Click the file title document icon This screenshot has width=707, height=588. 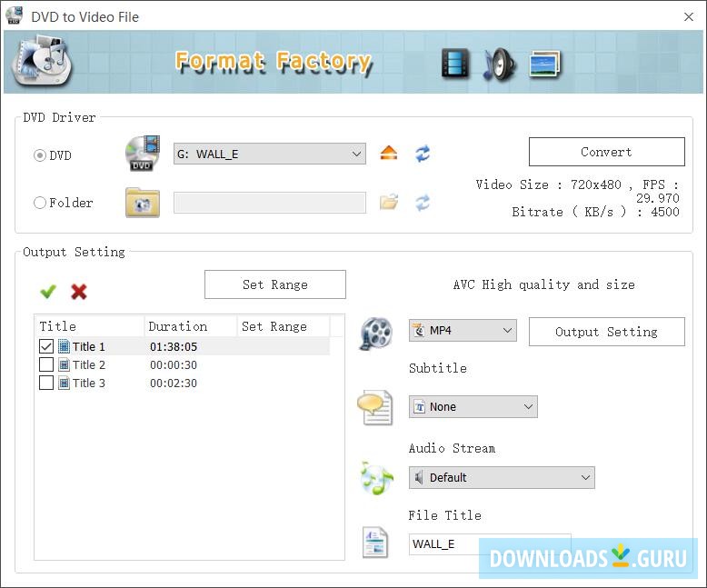[375, 542]
